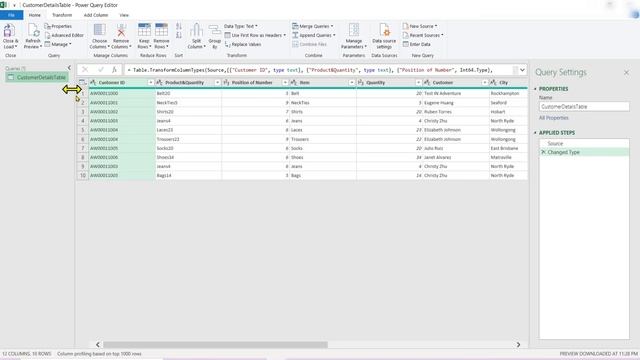Viewport: 640px width, 360px height.
Task: Open the All Properties link
Action: [x=553, y=118]
